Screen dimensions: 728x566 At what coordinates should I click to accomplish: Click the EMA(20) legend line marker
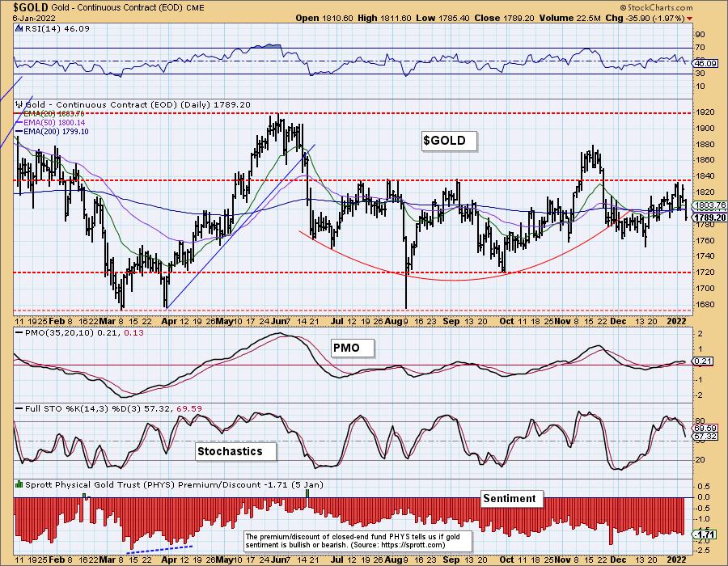coord(19,114)
